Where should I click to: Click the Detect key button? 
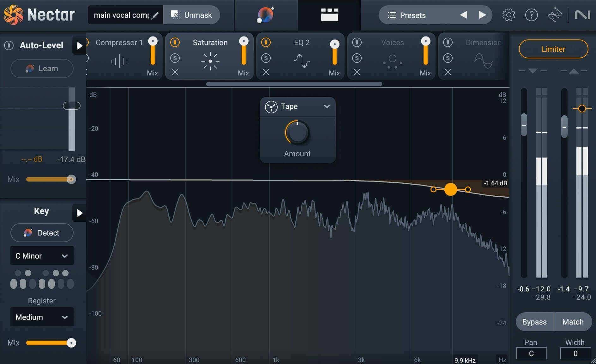pyautogui.click(x=42, y=233)
